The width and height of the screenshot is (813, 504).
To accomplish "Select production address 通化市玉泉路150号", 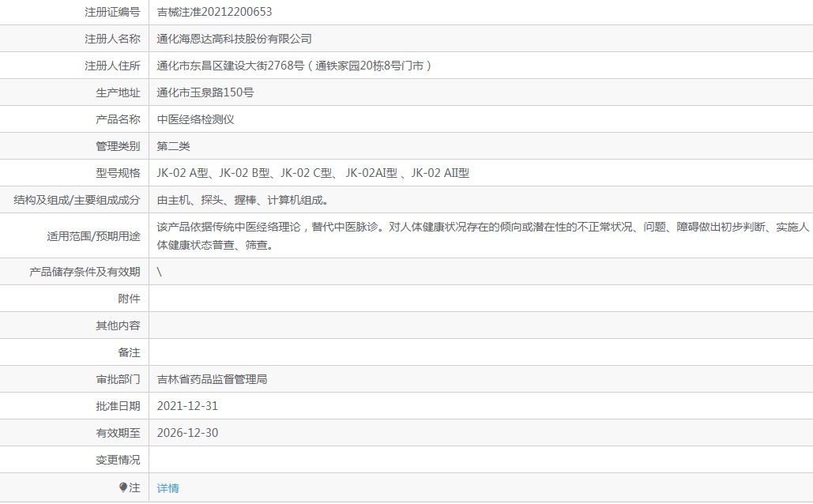I will tap(205, 92).
